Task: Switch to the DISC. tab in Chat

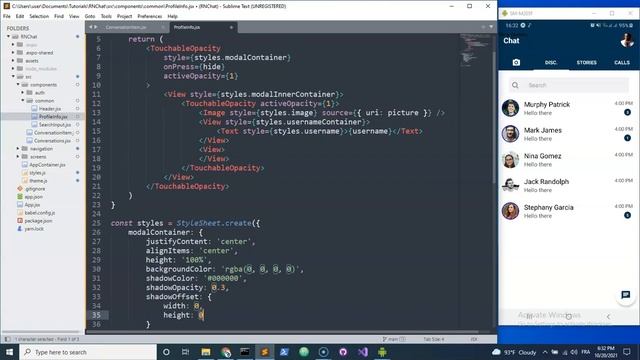Action: (551, 62)
